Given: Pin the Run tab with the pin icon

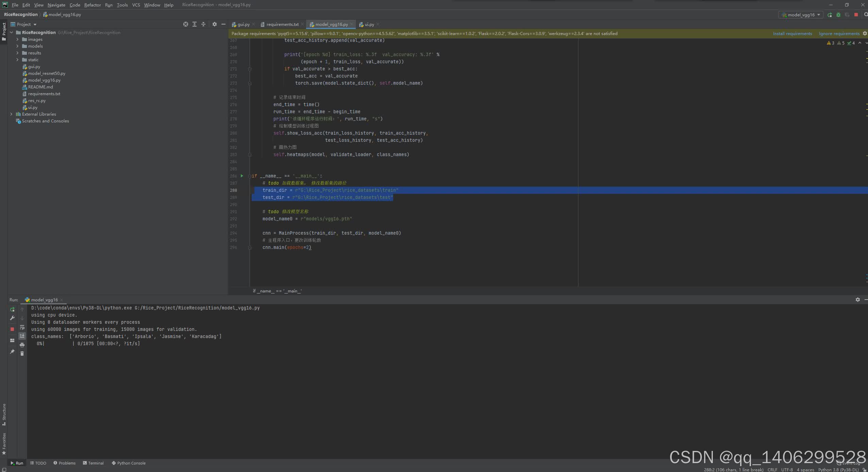Looking at the screenshot, I should [12, 352].
